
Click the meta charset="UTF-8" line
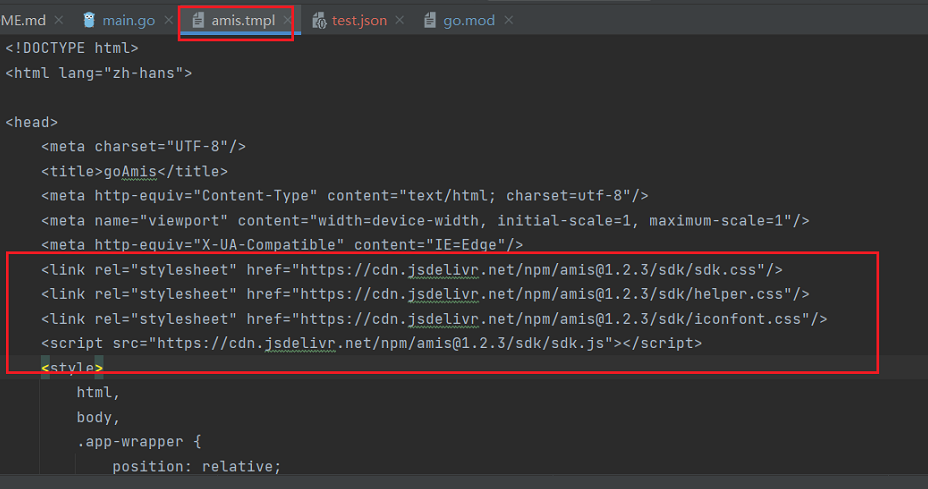143,146
